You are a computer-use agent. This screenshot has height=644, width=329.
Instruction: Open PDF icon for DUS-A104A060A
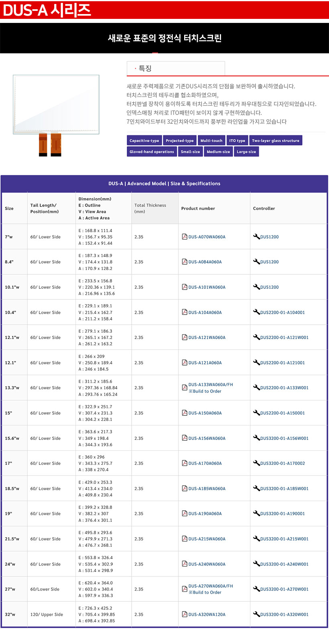tap(185, 312)
